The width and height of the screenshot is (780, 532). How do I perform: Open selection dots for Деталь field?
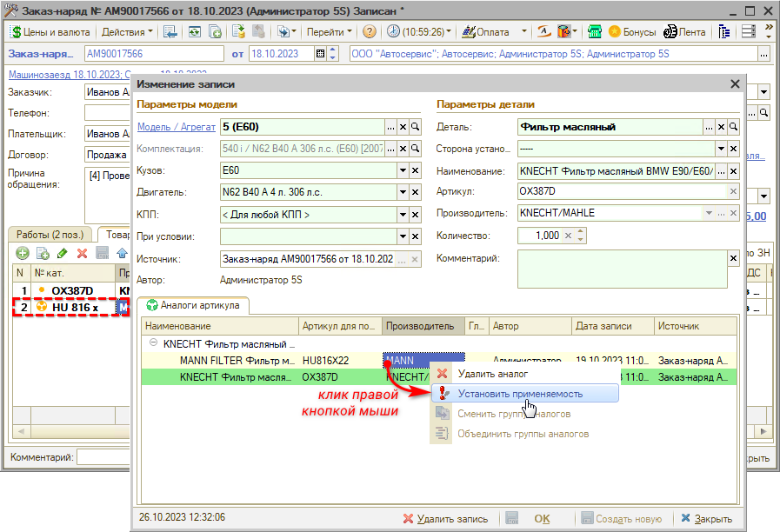coord(709,127)
